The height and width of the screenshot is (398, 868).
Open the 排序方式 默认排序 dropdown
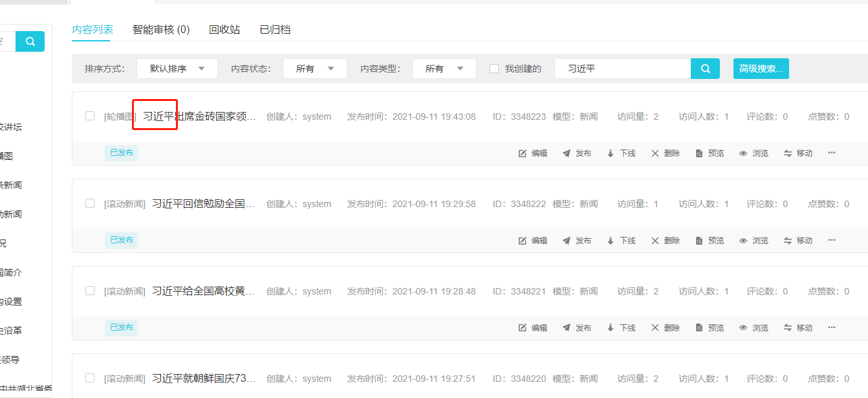177,69
